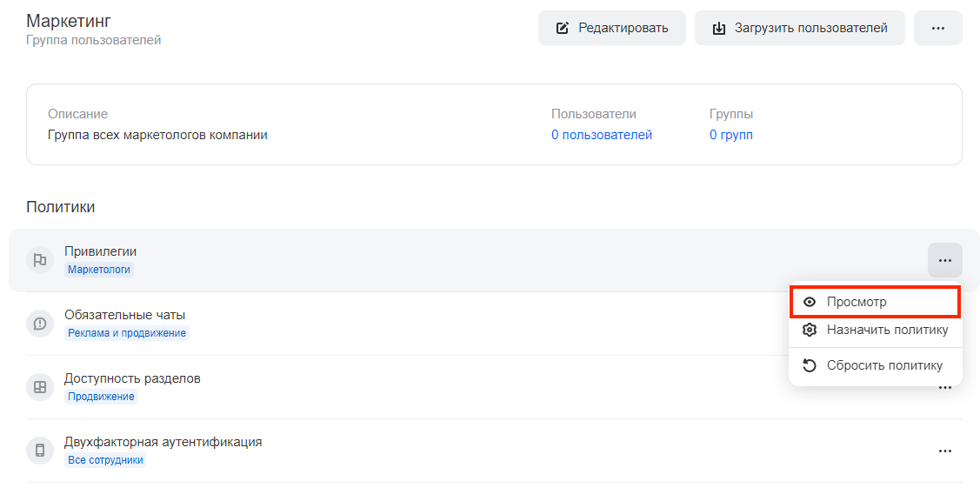The image size is (980, 488).
Task: Choose Назначить политику in the menu
Action: [x=875, y=330]
